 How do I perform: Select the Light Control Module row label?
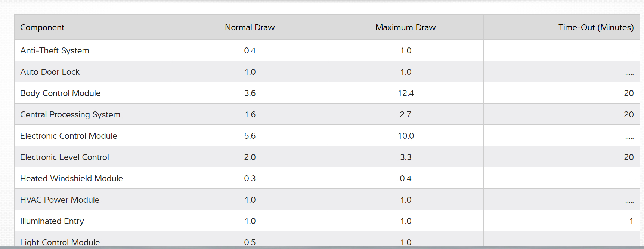click(x=60, y=242)
